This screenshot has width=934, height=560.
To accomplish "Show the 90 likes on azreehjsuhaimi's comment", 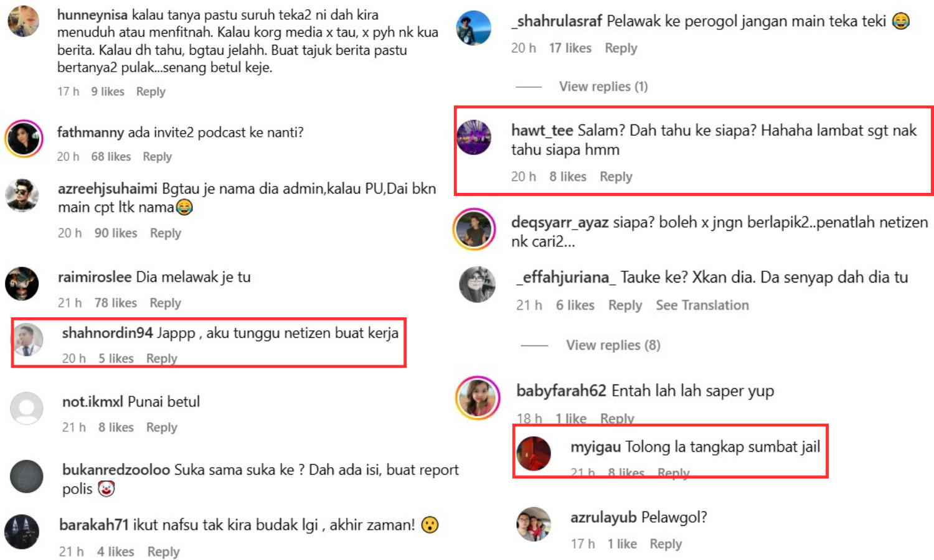I will (116, 233).
